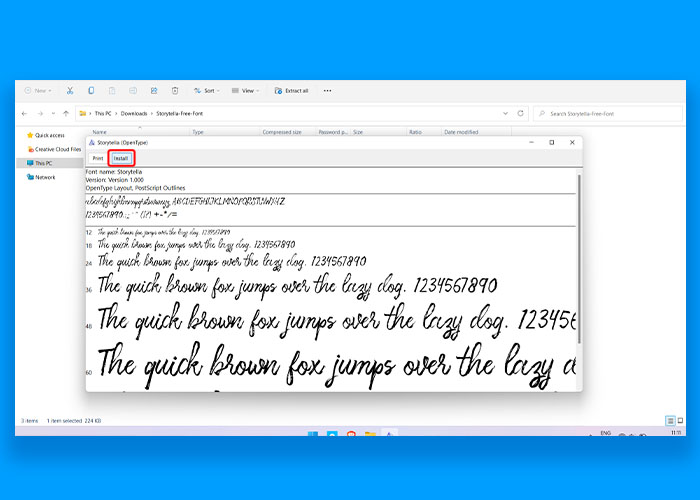Image resolution: width=700 pixels, height=500 pixels.
Task: Click the Share icon in Explorer toolbar
Action: pyautogui.click(x=154, y=91)
